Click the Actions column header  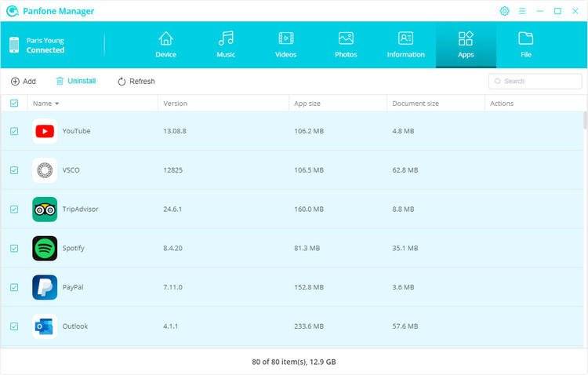[502, 104]
